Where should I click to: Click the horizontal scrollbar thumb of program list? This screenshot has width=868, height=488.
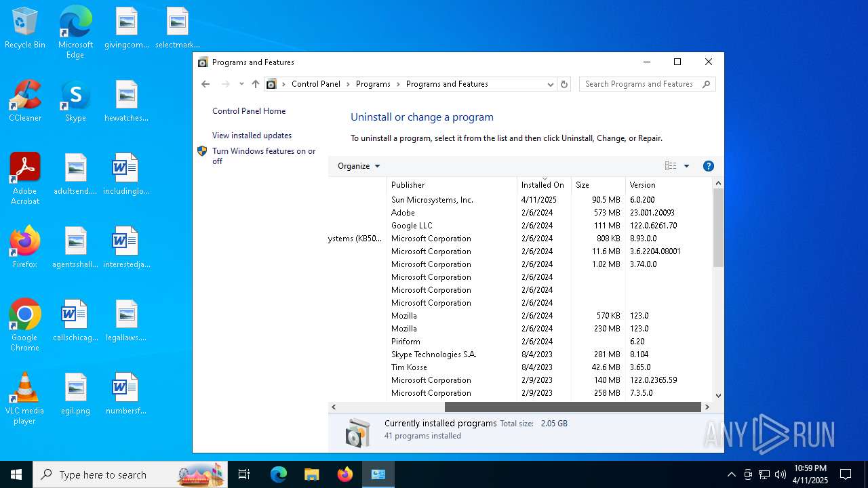pyautogui.click(x=572, y=407)
